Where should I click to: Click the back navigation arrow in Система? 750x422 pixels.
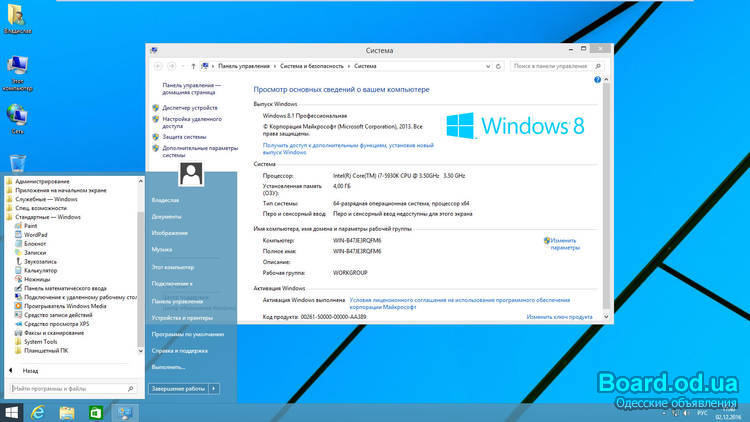coord(158,66)
